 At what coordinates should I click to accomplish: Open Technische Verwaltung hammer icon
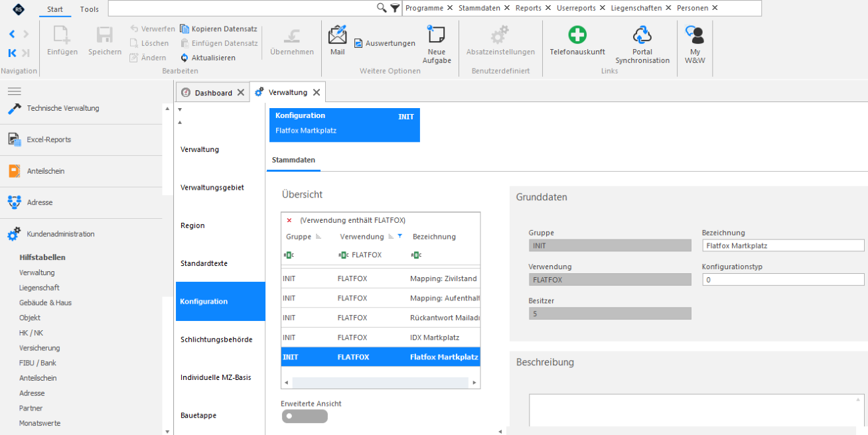pos(15,108)
